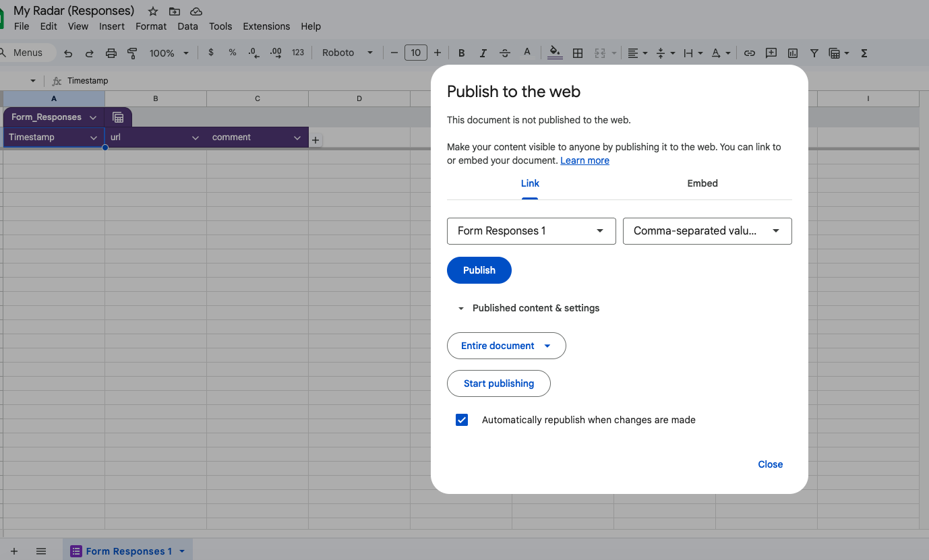This screenshot has height=560, width=929.
Task: Open the Insert comment icon
Action: pos(771,53)
